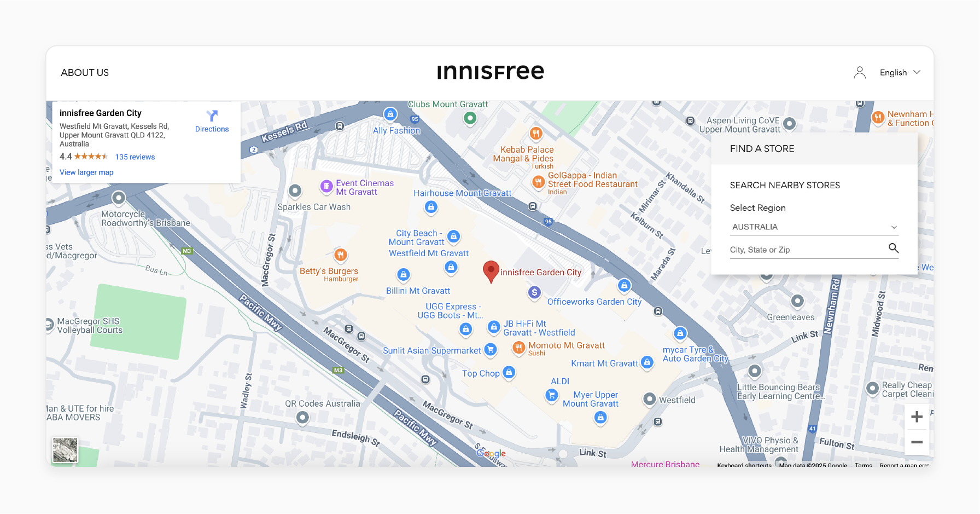Open the ABOUT US menu
The image size is (980, 514).
click(85, 72)
